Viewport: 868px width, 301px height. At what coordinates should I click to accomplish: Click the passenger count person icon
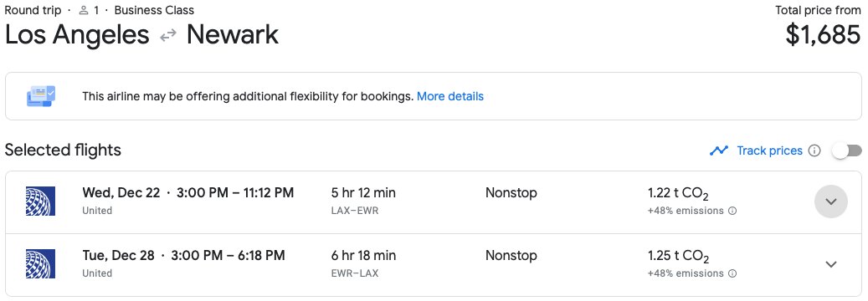click(x=85, y=10)
